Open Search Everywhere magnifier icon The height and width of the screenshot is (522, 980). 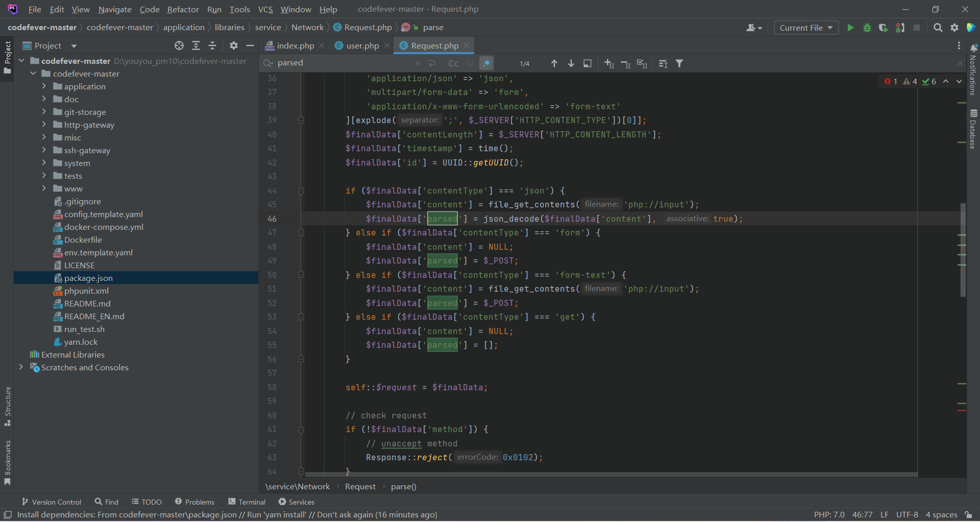pos(938,28)
